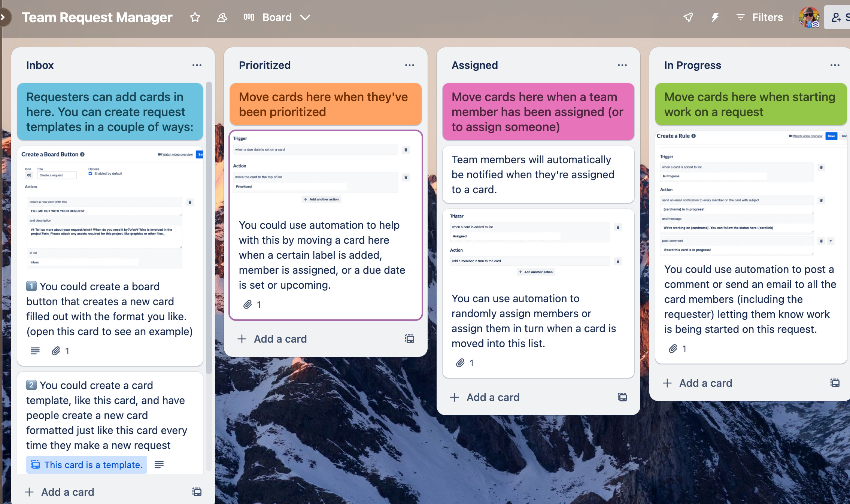Click the paperclip attachment icon on the board button card
The width and height of the screenshot is (850, 504).
[x=55, y=351]
